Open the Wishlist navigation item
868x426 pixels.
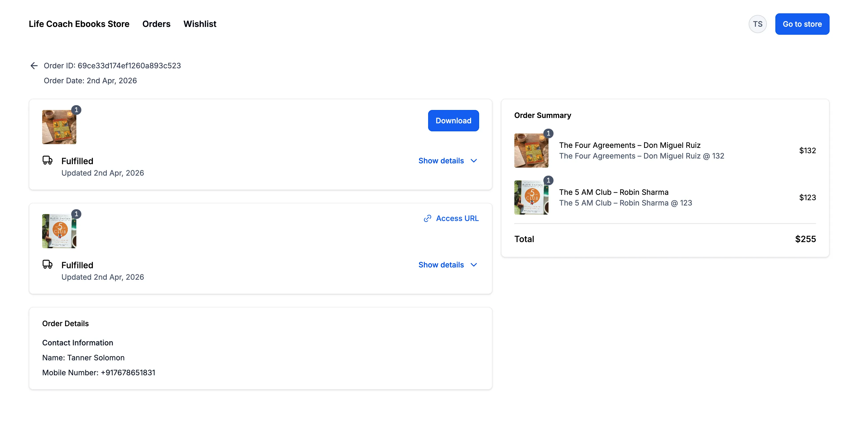click(199, 24)
